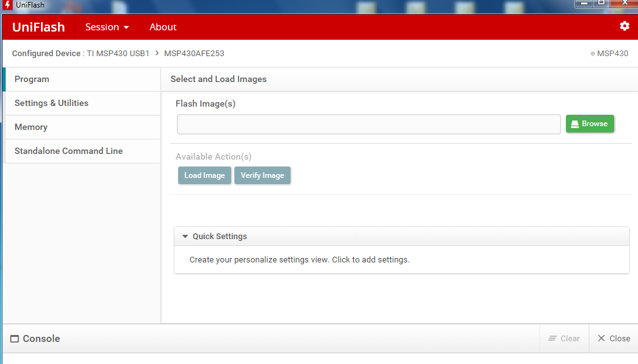638x364 pixels.
Task: Clear the console output
Action: (564, 338)
